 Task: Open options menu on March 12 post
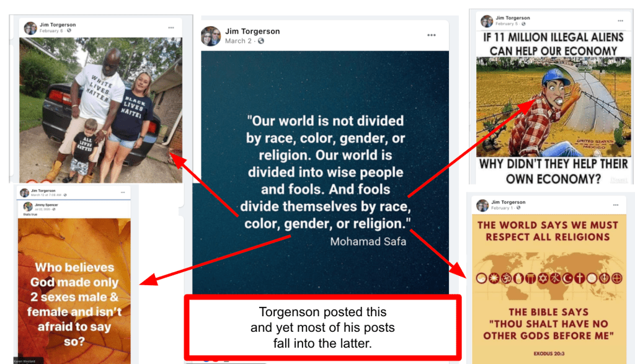click(123, 192)
